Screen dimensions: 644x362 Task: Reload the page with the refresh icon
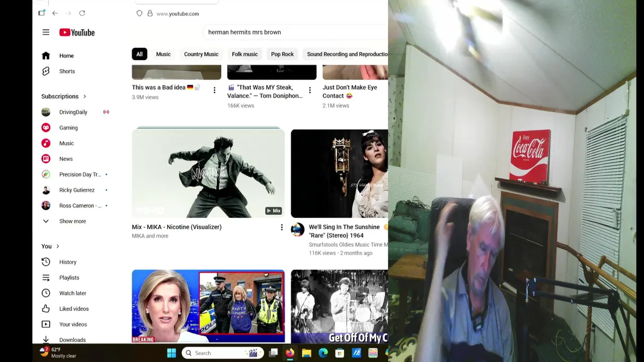[82, 13]
